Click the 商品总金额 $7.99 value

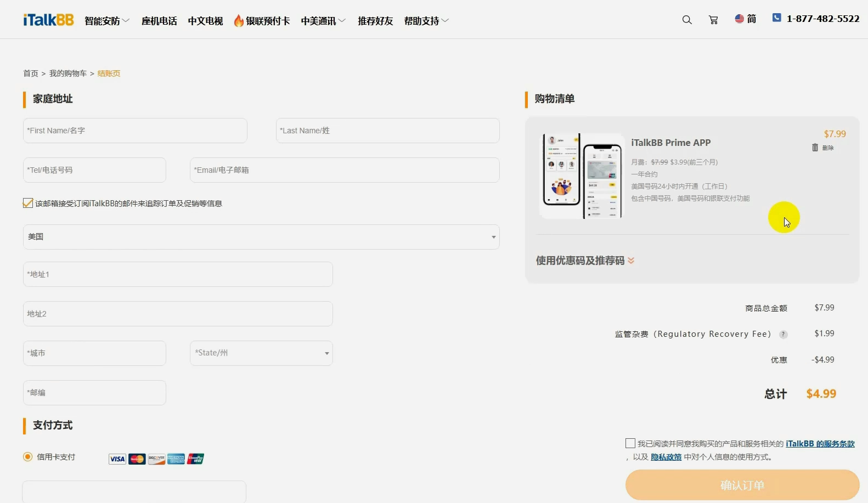pos(824,308)
